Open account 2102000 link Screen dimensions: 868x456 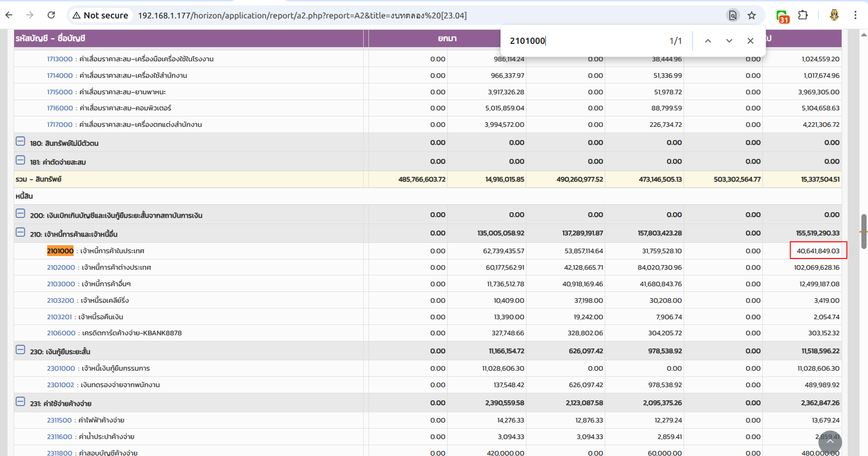61,267
